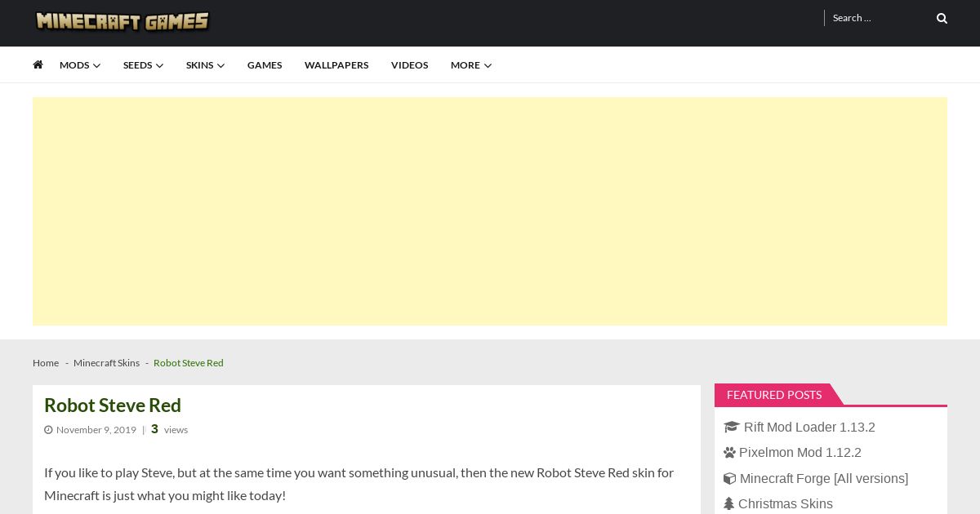Screen dimensions: 980x514
Task: Open the More menu label
Action: pos(465,65)
